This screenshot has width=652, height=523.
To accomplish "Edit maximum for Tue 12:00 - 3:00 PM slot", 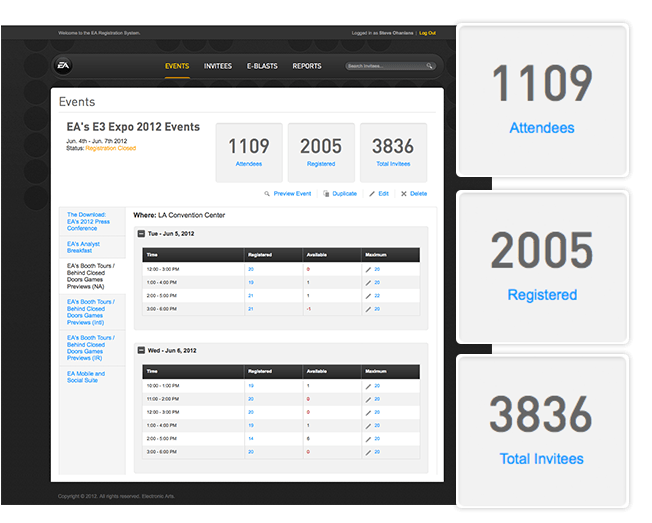I will tap(368, 270).
